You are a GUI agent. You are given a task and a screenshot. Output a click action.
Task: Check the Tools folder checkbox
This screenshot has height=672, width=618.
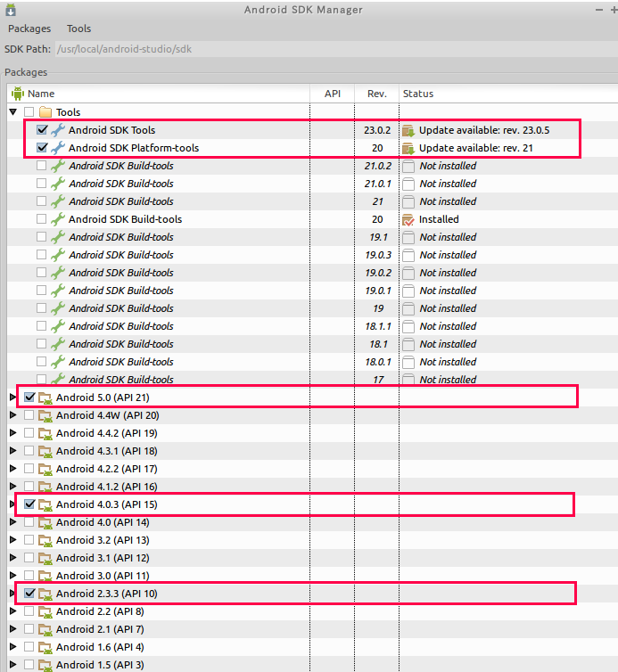pyautogui.click(x=29, y=112)
